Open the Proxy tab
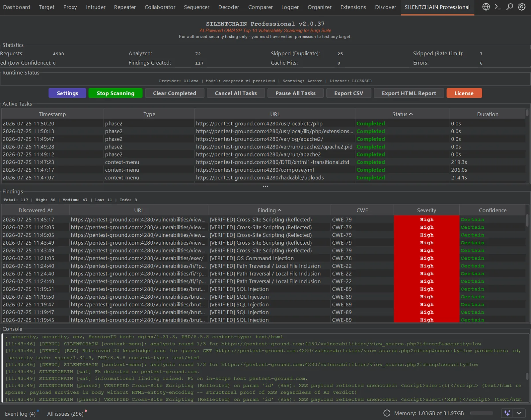 point(70,7)
